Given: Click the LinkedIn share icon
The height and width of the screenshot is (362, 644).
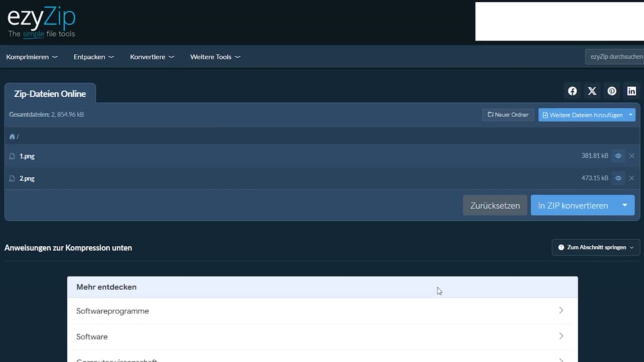Looking at the screenshot, I should tap(632, 91).
